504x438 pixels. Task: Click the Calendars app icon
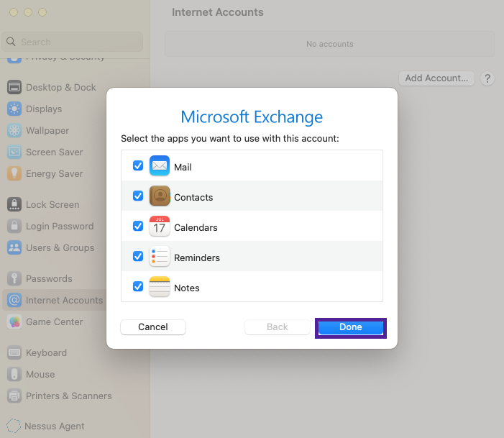(160, 226)
